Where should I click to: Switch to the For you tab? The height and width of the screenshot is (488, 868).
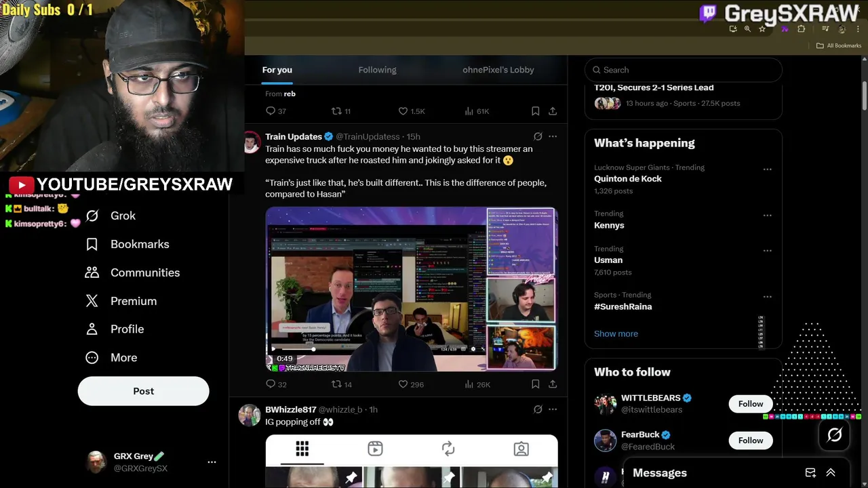pyautogui.click(x=277, y=70)
